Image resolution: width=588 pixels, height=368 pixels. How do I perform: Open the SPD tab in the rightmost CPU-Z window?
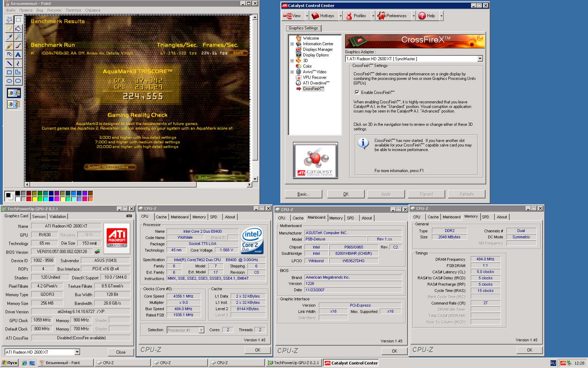pyautogui.click(x=485, y=217)
